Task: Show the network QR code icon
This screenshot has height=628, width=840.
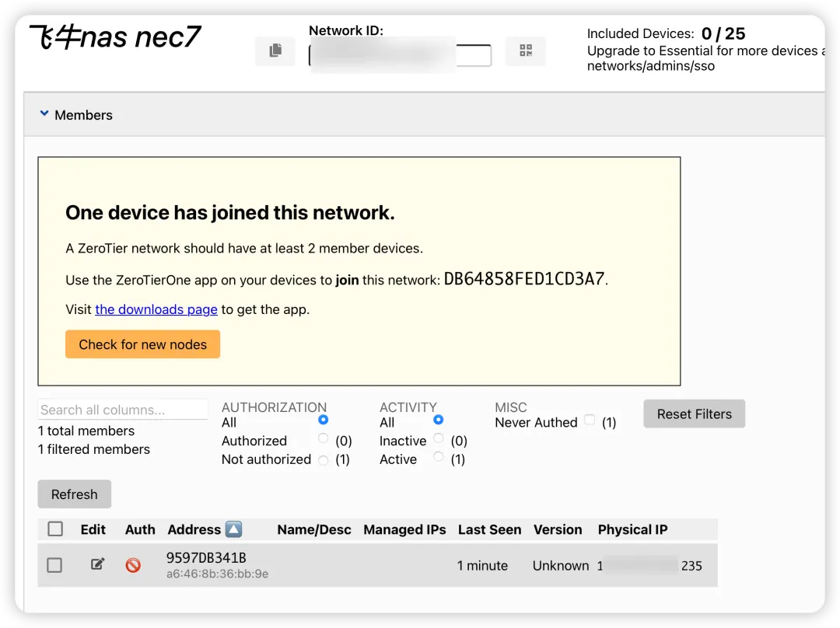Action: point(526,51)
